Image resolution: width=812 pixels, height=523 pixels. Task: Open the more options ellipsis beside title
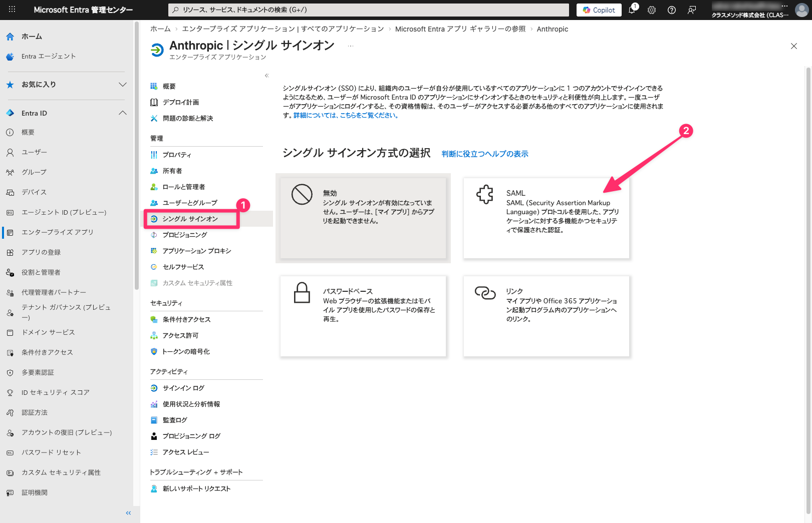pyautogui.click(x=351, y=46)
